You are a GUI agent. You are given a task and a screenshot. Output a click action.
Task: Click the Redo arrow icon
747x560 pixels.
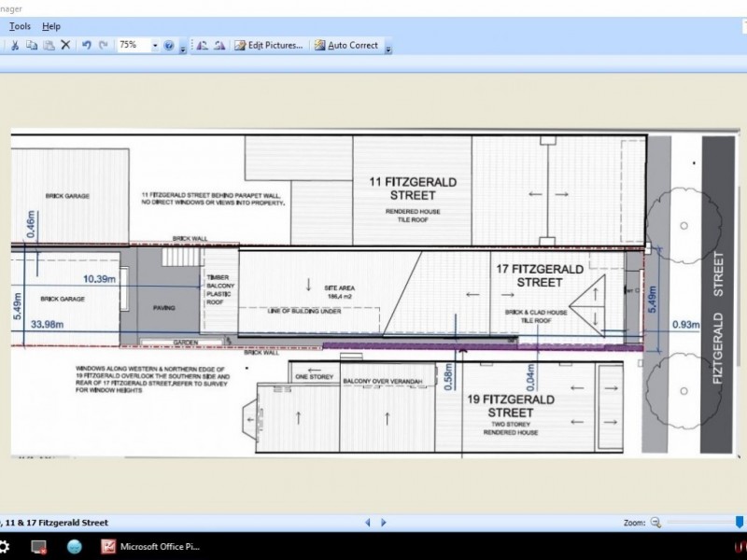[x=103, y=45]
